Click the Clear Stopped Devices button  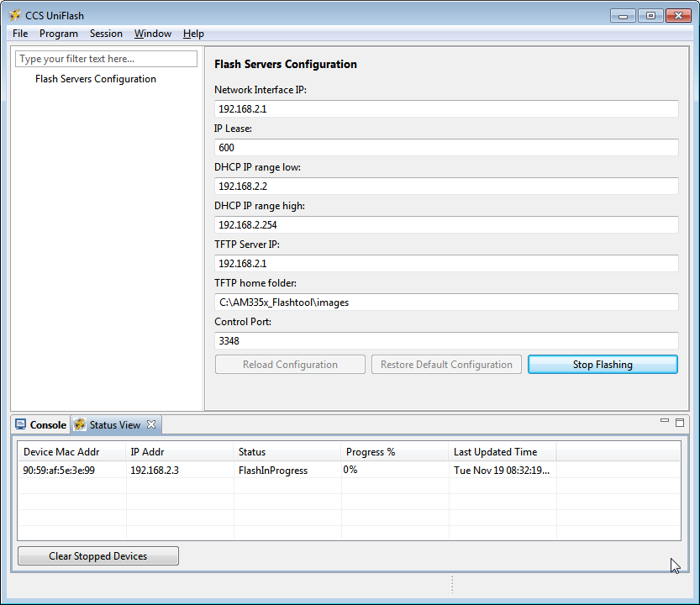pyautogui.click(x=97, y=556)
